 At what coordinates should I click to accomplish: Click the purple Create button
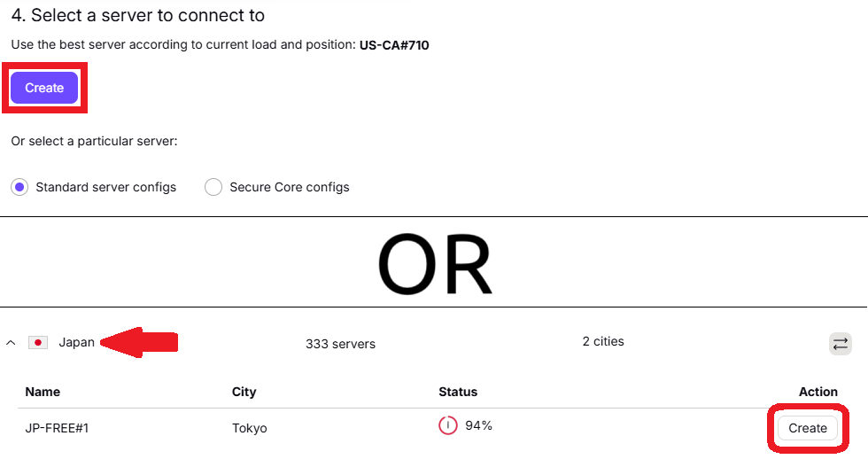click(x=44, y=88)
